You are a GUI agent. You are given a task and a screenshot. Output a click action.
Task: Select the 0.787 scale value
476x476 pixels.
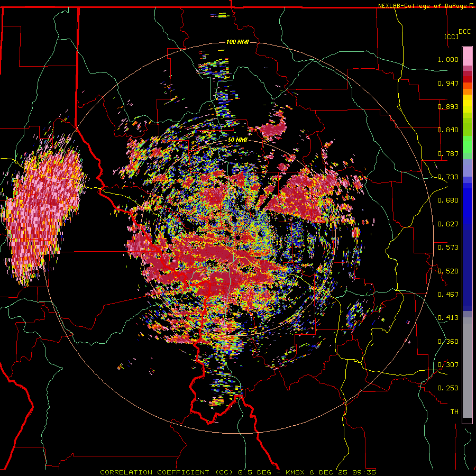448,153
